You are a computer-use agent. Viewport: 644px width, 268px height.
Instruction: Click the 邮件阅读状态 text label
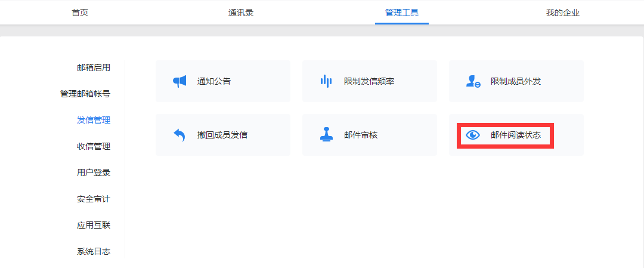click(516, 135)
